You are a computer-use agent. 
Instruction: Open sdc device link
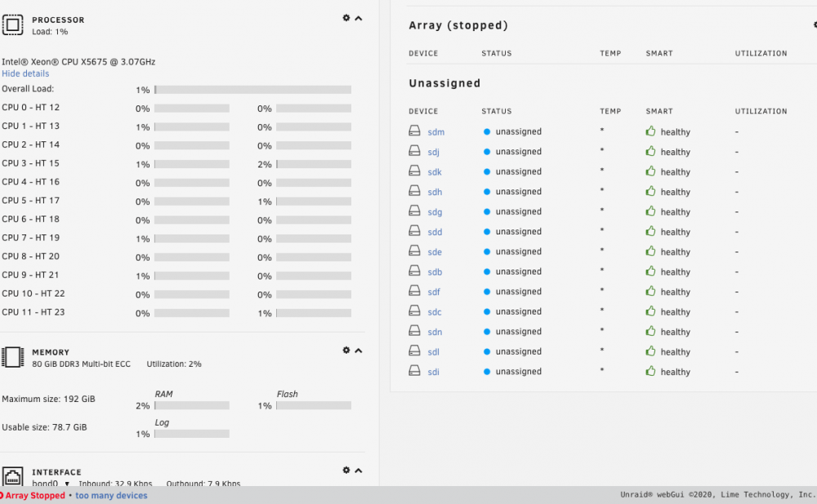tap(435, 312)
